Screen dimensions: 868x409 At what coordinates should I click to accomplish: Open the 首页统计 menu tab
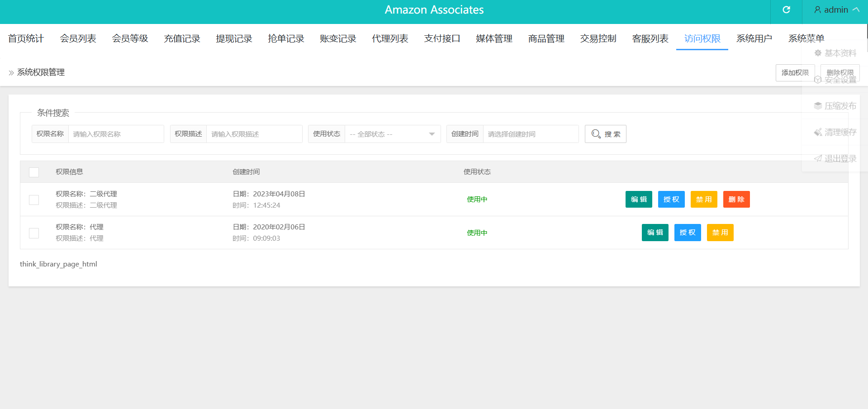pyautogui.click(x=26, y=38)
